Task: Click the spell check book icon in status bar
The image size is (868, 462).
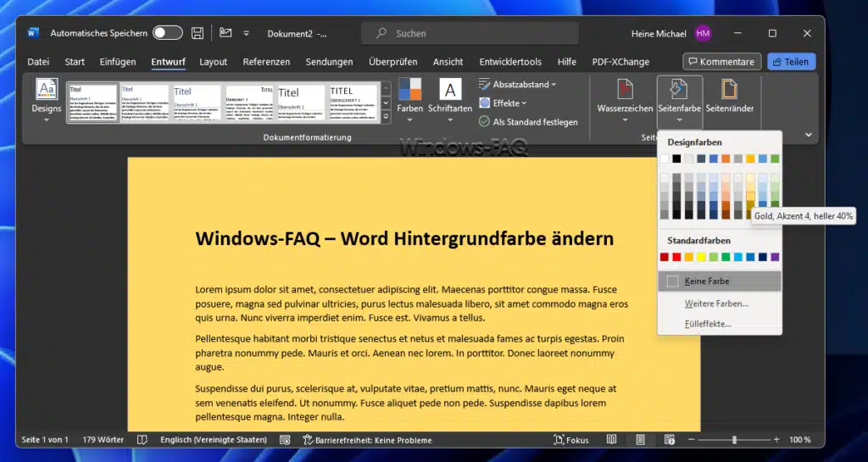Action: [142, 440]
